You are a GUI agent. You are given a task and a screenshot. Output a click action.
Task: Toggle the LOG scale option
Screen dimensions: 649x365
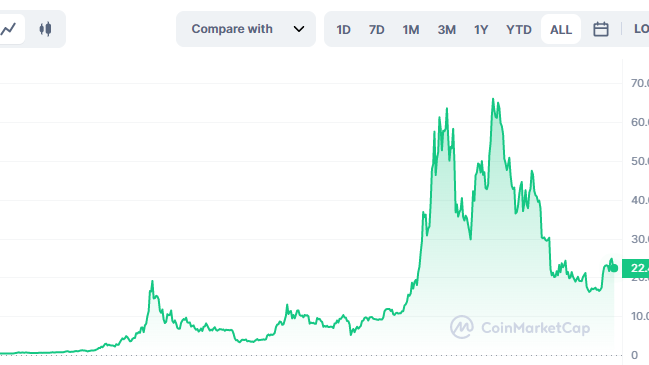pyautogui.click(x=641, y=29)
